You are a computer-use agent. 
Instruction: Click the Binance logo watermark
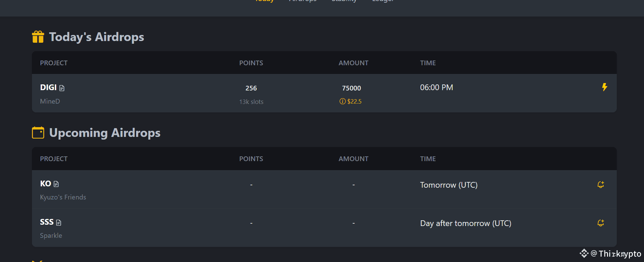[584, 253]
